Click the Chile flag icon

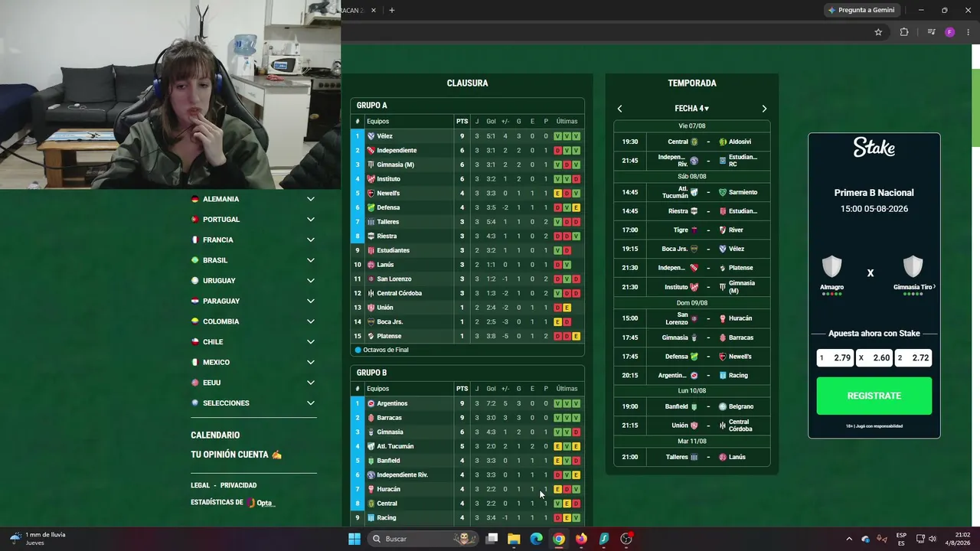point(195,342)
